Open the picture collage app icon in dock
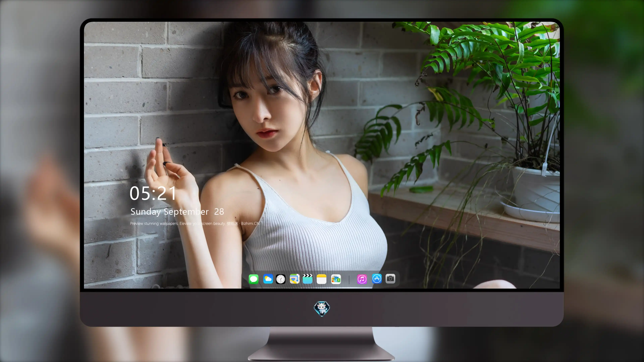 (336, 279)
